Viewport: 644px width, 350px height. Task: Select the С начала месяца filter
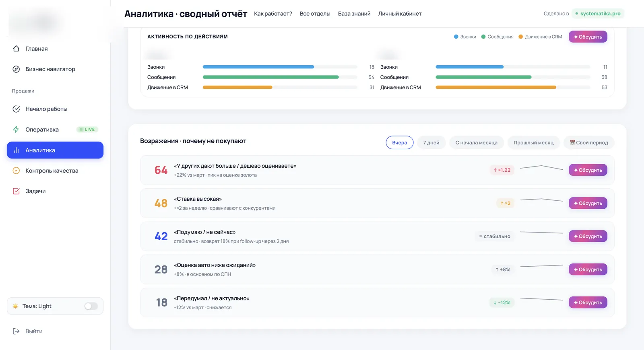pyautogui.click(x=477, y=142)
